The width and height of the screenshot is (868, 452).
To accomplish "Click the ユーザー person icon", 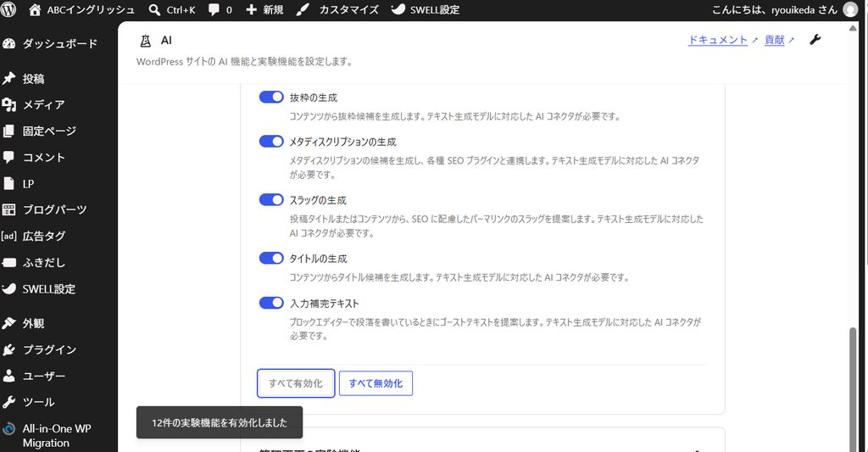I will tap(8, 376).
